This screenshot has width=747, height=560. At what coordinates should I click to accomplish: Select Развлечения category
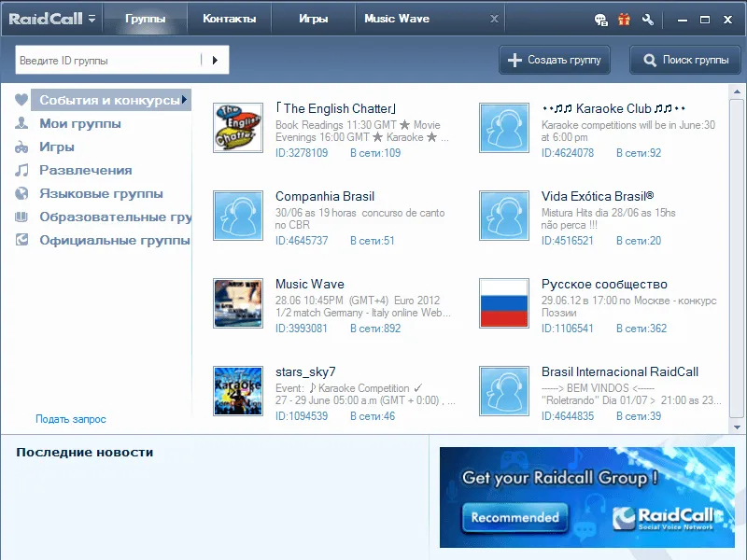pos(86,170)
